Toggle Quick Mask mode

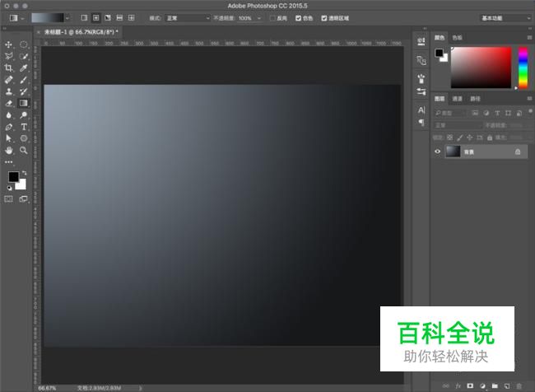tap(9, 198)
